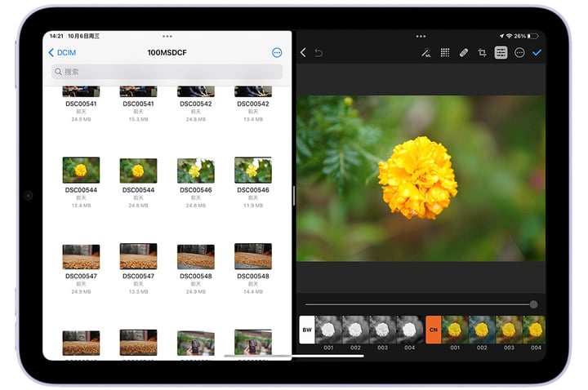Open the multitasking dots above the editor
The width and height of the screenshot is (588, 390).
tap(421, 37)
